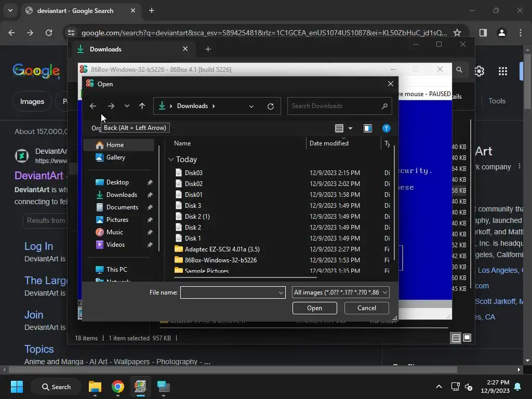Expand the Downloads address bar dropdown

251,106
